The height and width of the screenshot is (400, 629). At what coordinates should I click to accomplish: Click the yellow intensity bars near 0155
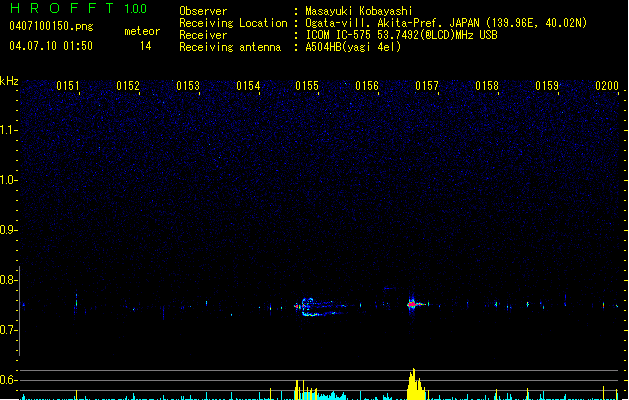(306, 390)
